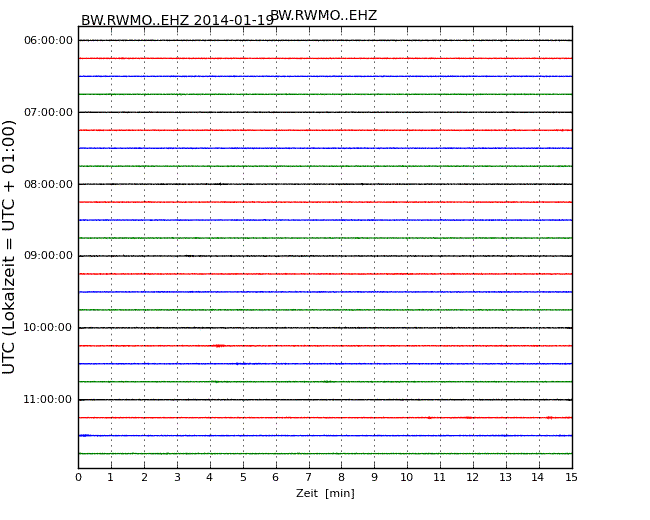Click x-axis tick label 14

538,478
